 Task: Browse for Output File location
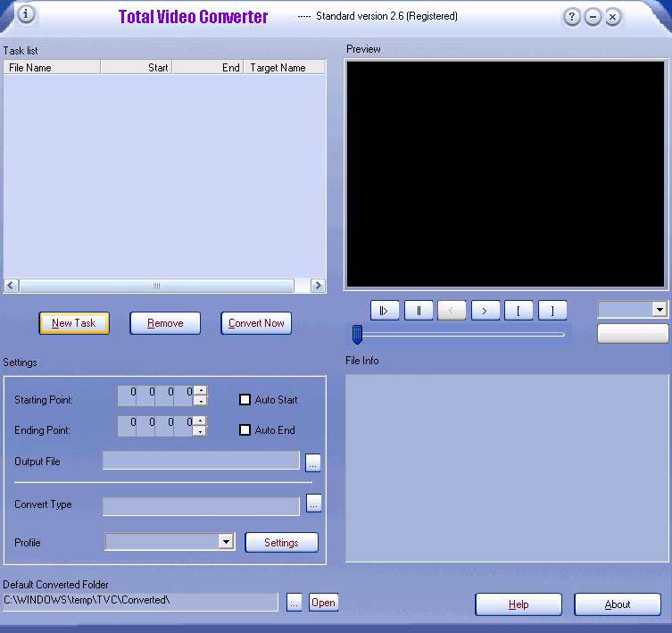coord(313,463)
